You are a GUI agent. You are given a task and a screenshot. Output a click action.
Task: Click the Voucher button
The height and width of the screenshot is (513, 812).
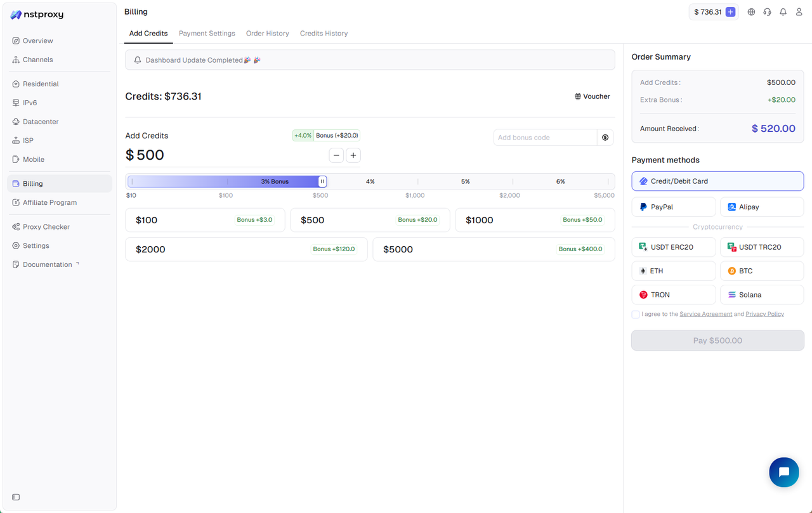click(592, 96)
